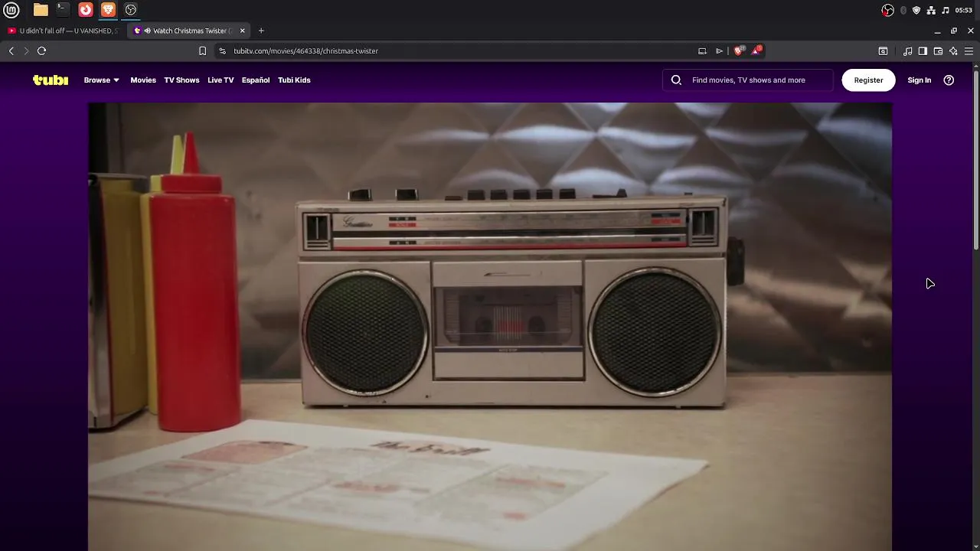Open the Español section
This screenshot has width=980, height=551.
[256, 80]
